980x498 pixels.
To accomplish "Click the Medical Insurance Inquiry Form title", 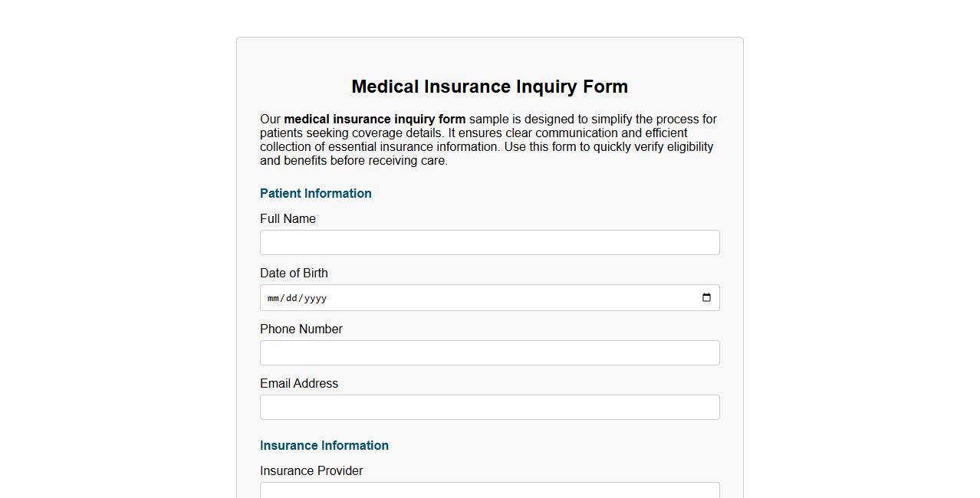I will pos(489,87).
